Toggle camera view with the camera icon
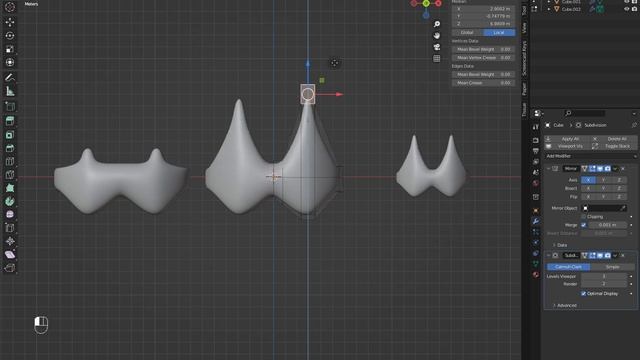This screenshot has width=640, height=360. (437, 47)
